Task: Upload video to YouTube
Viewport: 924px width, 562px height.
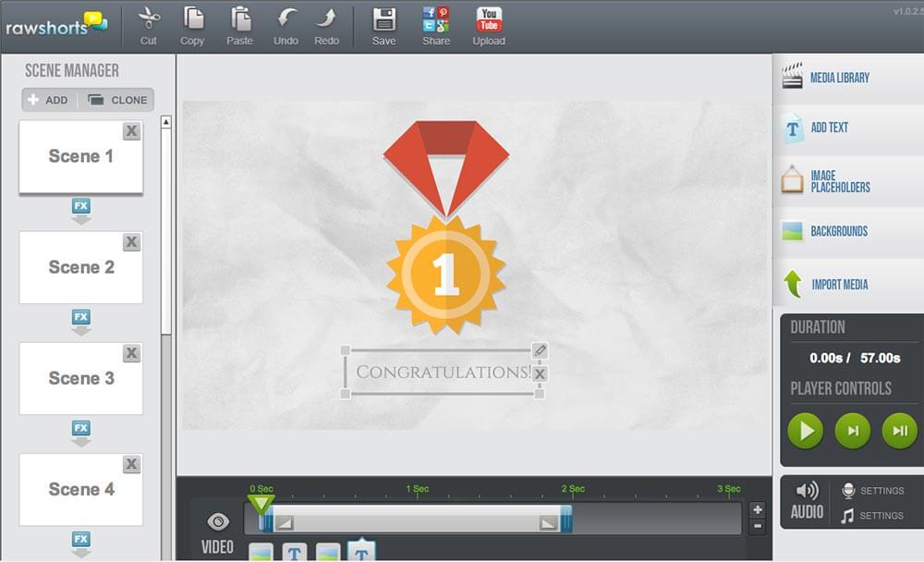Action: (x=489, y=20)
